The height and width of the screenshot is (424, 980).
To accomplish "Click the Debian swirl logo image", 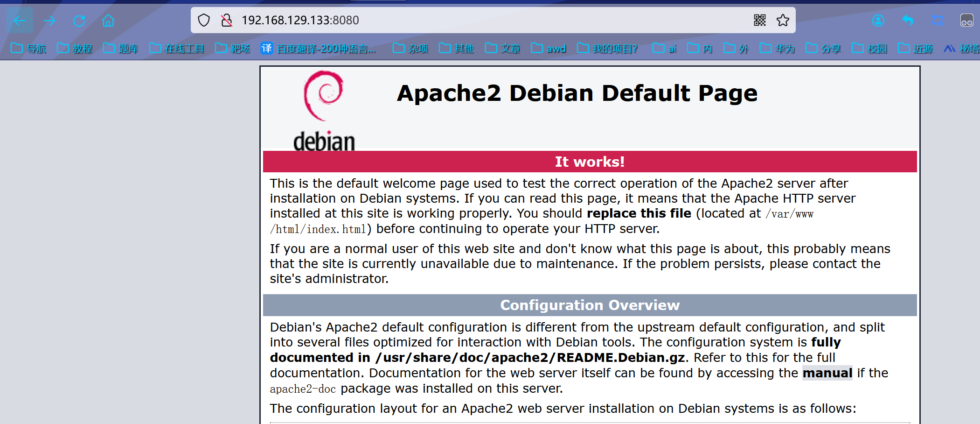I will point(324,111).
